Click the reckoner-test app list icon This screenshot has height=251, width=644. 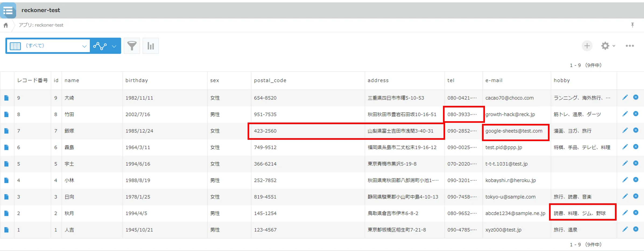[8, 11]
